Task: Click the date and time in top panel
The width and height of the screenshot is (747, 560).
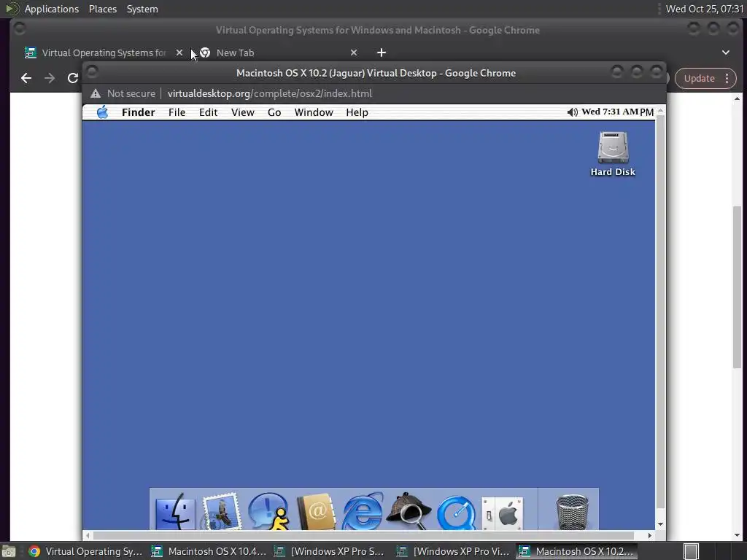Action: click(x=705, y=9)
